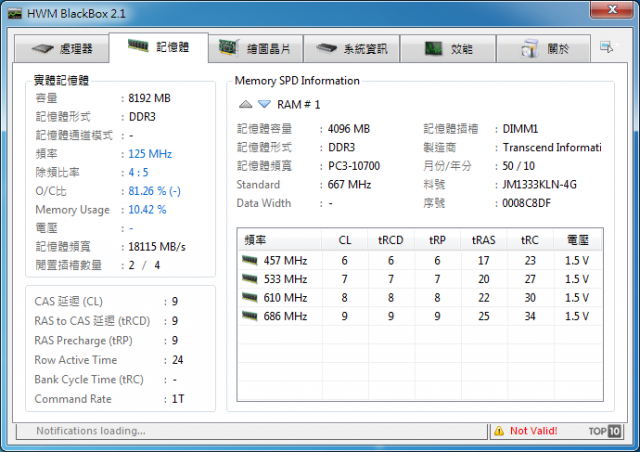Close the HWM BlackBox window
This screenshot has width=640, height=452.
(x=612, y=9)
